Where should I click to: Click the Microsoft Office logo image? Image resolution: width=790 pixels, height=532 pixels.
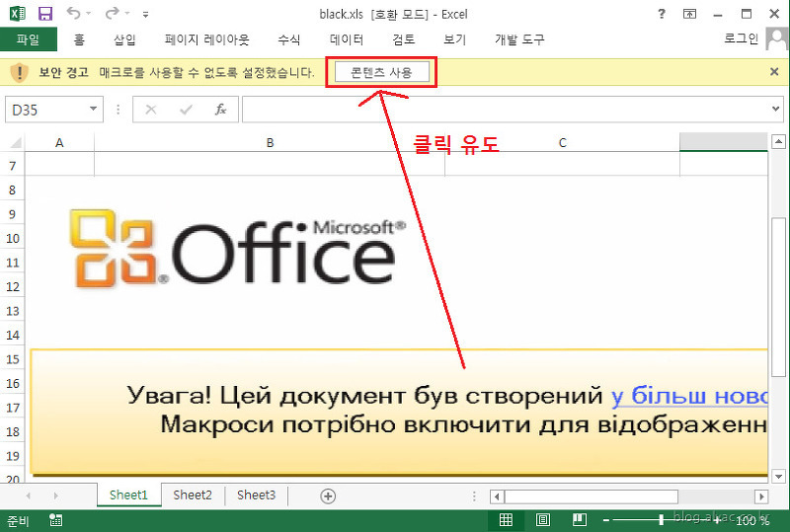[238, 249]
